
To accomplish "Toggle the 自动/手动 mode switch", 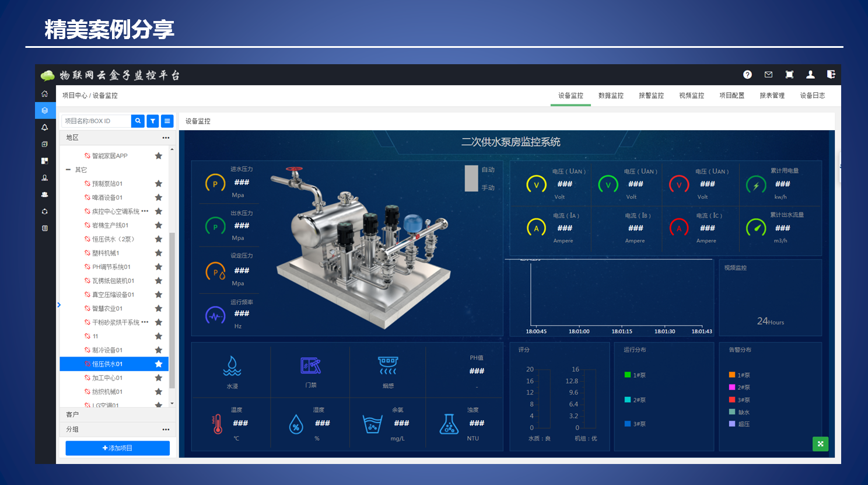I will click(471, 179).
